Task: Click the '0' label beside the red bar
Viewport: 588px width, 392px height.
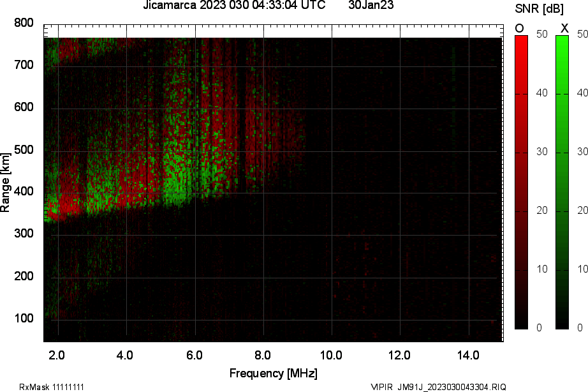Action: [x=540, y=328]
